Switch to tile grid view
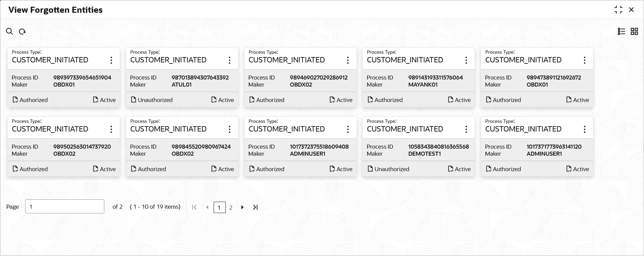Screen dimensions: 644x256 coord(634,32)
